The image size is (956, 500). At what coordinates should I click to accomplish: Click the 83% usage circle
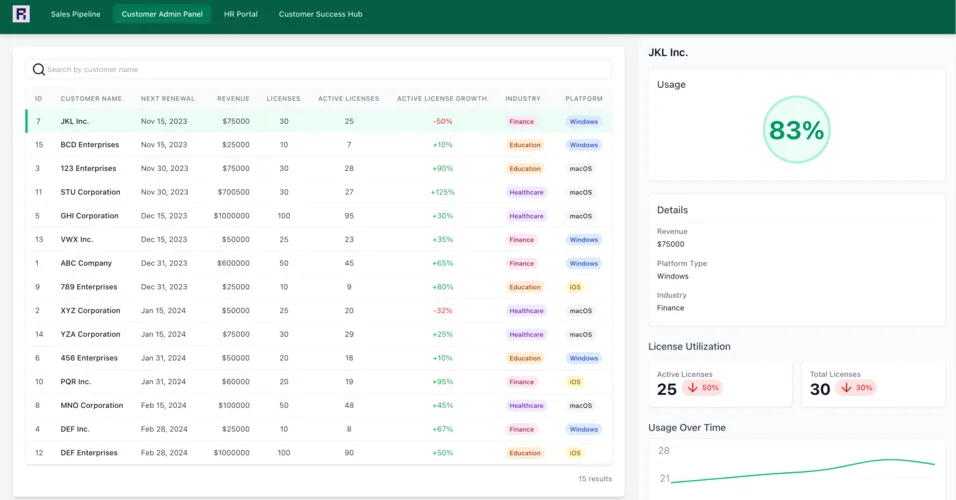coord(796,129)
